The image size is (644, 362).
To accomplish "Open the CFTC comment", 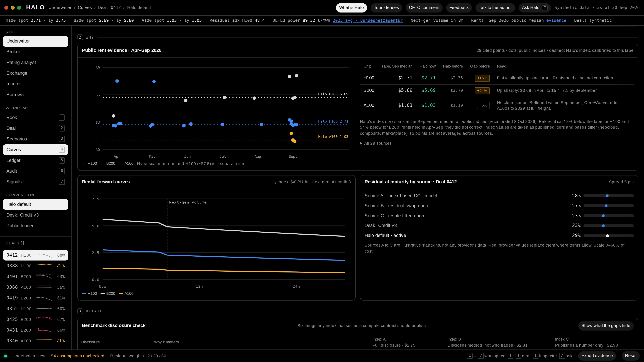I will 424,8.
